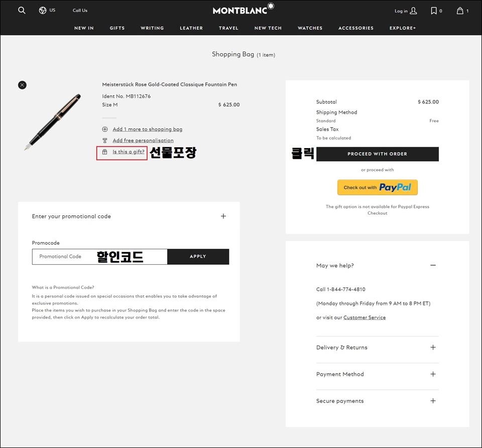Click the Call 1-844-774-4810 phone number
This screenshot has height=448, width=482.
340,289
